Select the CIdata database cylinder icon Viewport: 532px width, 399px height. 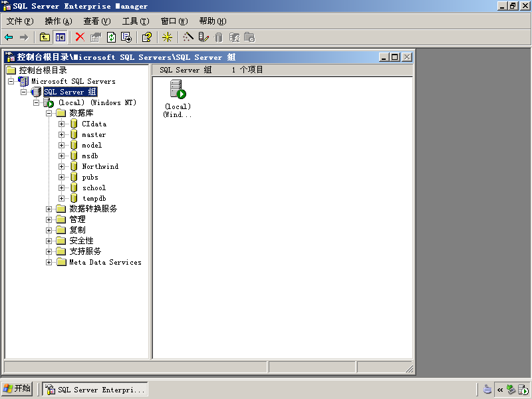tap(74, 124)
